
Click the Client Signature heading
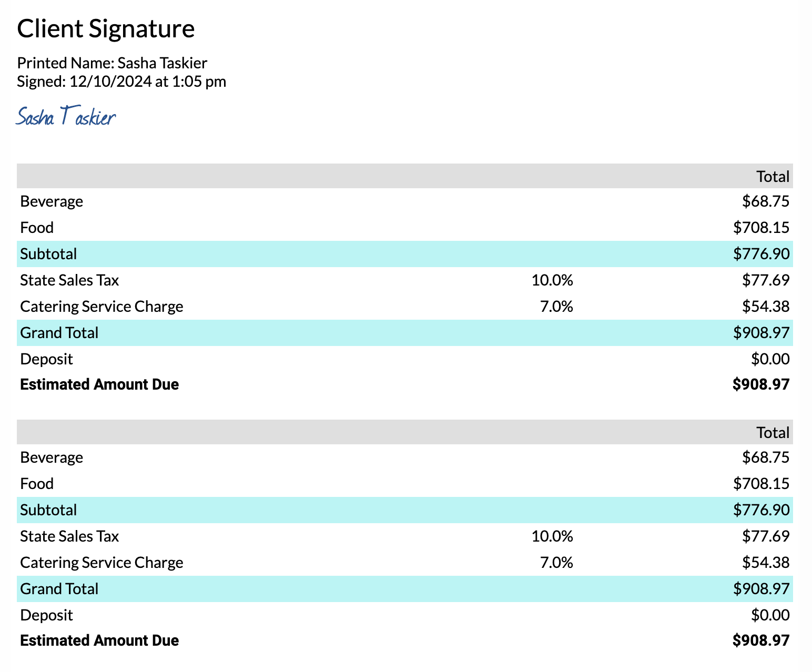(x=106, y=29)
